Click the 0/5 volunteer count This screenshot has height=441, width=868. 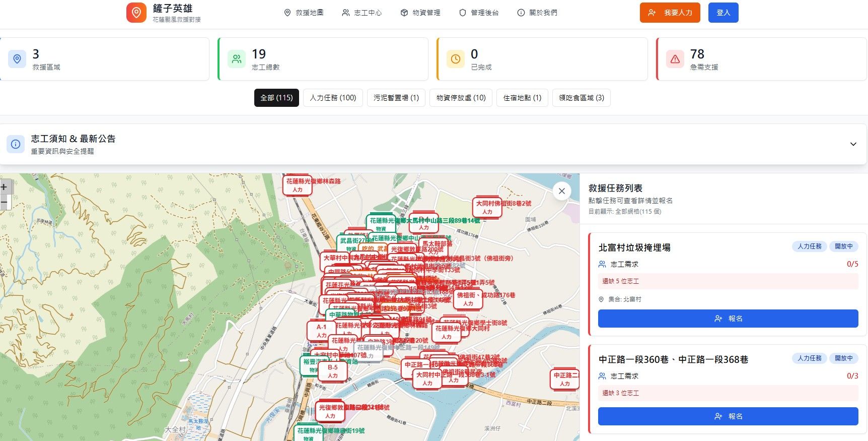coord(852,264)
